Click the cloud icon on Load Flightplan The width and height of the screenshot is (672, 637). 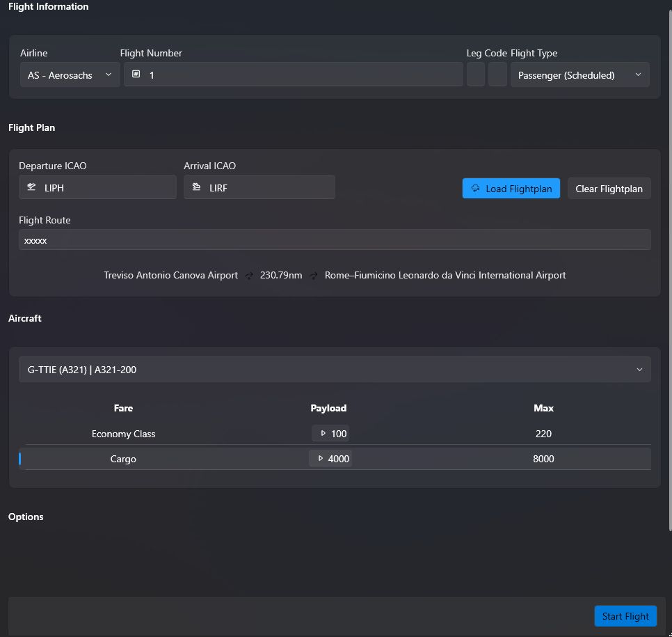pyautogui.click(x=476, y=189)
